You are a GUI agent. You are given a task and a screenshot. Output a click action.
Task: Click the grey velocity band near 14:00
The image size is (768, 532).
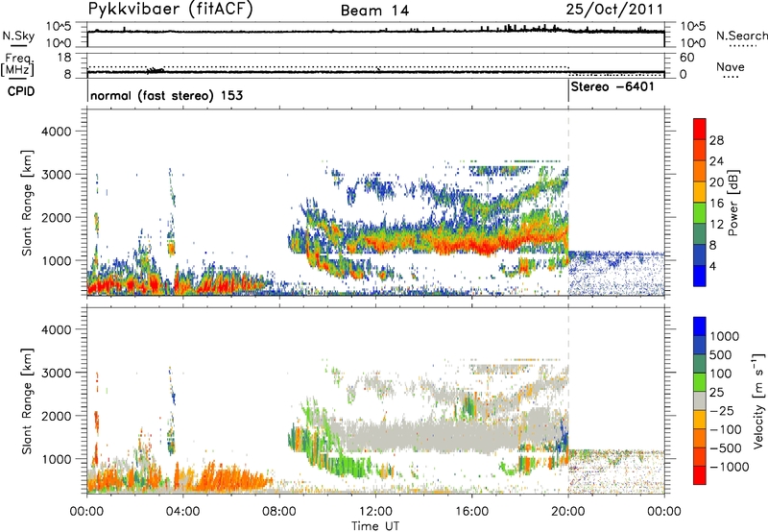[423, 436]
